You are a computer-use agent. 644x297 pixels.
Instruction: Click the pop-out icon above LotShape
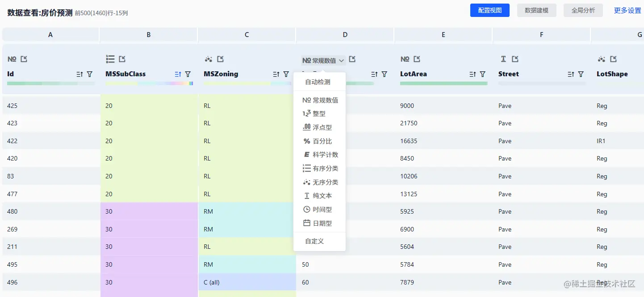click(x=613, y=59)
